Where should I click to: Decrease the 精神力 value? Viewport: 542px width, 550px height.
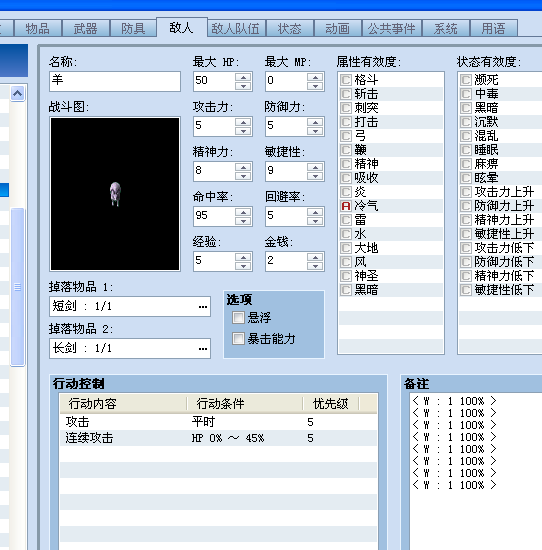point(243,176)
